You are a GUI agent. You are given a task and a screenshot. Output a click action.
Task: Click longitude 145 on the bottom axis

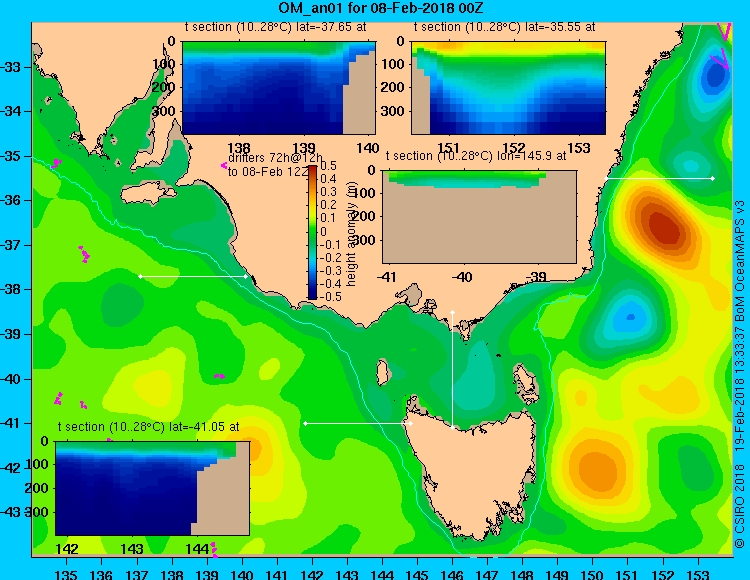(x=417, y=573)
